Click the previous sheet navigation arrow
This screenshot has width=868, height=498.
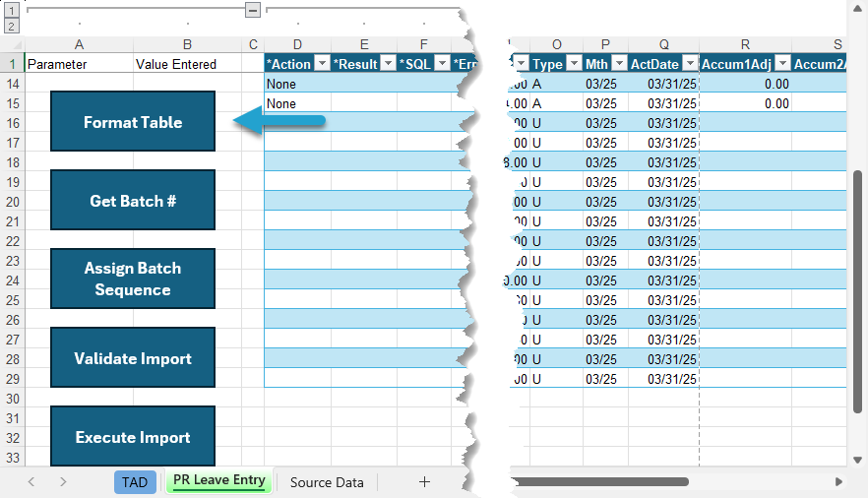point(31,482)
